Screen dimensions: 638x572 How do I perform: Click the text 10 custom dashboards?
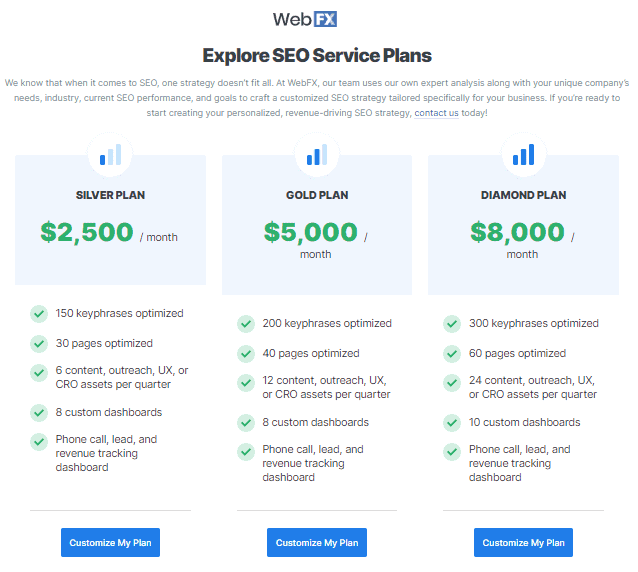click(524, 423)
